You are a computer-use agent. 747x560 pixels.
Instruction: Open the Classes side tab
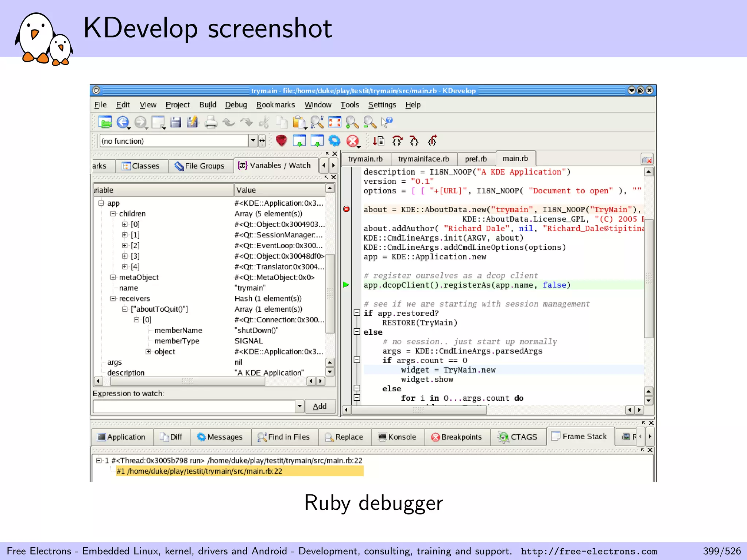141,166
